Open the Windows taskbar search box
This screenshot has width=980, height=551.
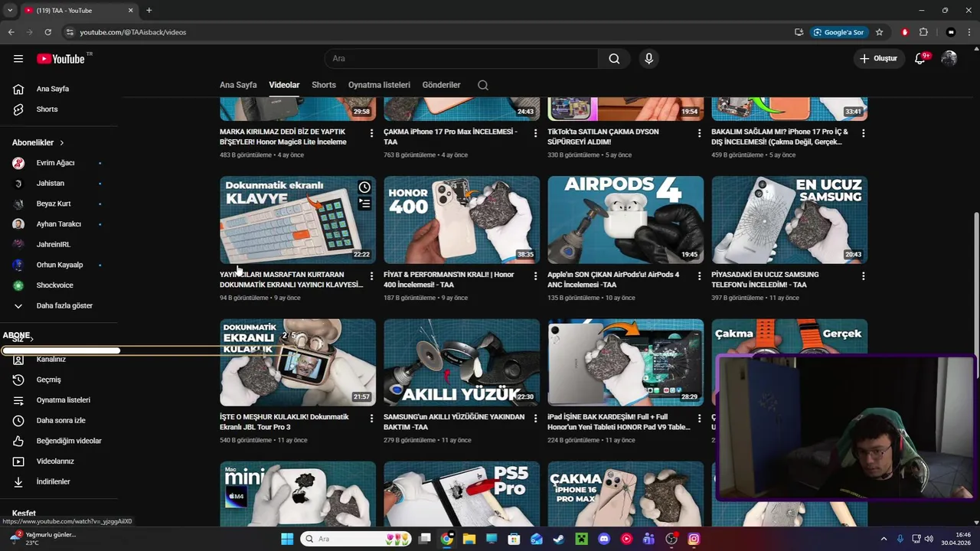356,539
